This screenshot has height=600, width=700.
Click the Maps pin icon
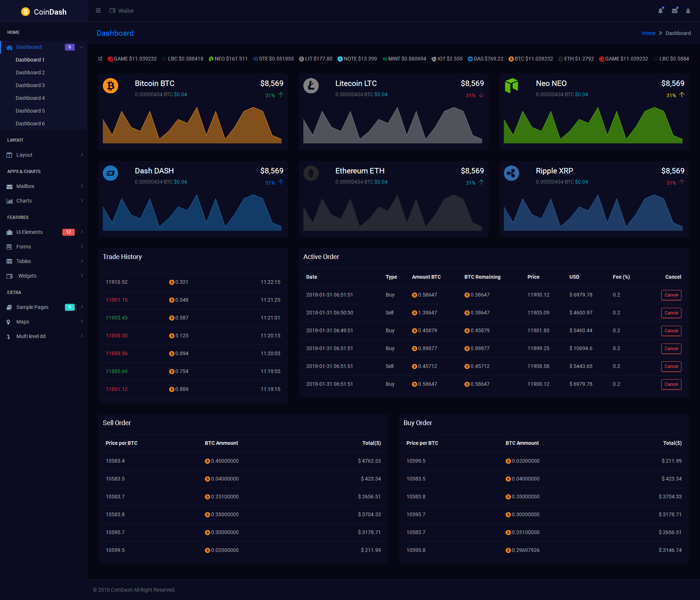click(x=8, y=322)
